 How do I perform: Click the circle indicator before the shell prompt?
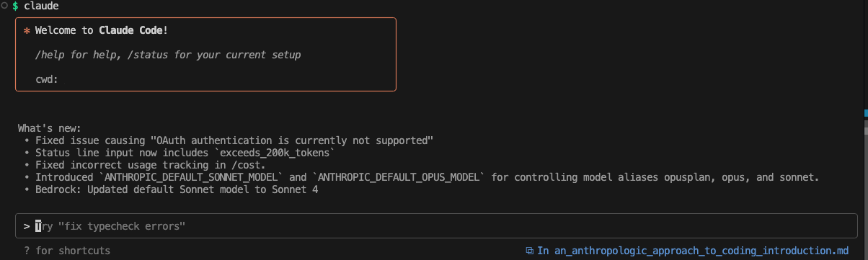(4, 6)
